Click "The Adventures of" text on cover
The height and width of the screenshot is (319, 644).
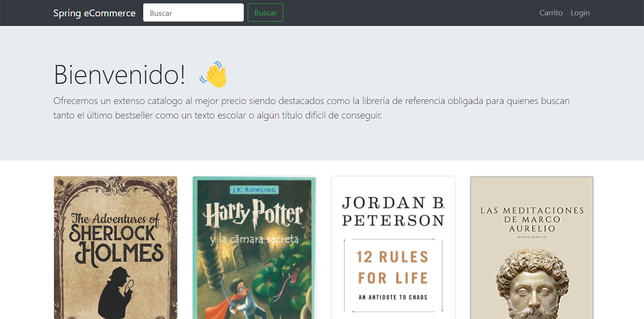(115, 219)
